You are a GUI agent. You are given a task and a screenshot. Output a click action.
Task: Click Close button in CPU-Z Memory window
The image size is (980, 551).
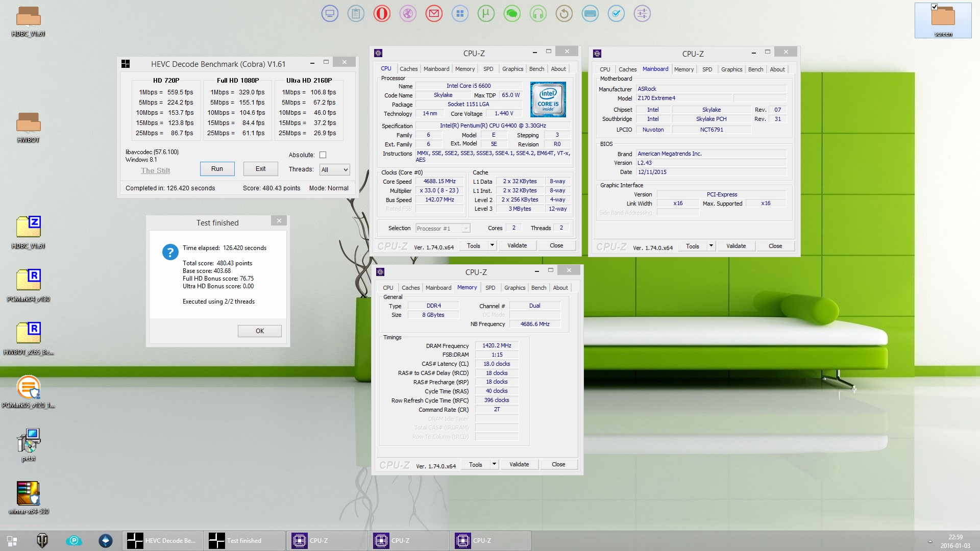pyautogui.click(x=558, y=465)
